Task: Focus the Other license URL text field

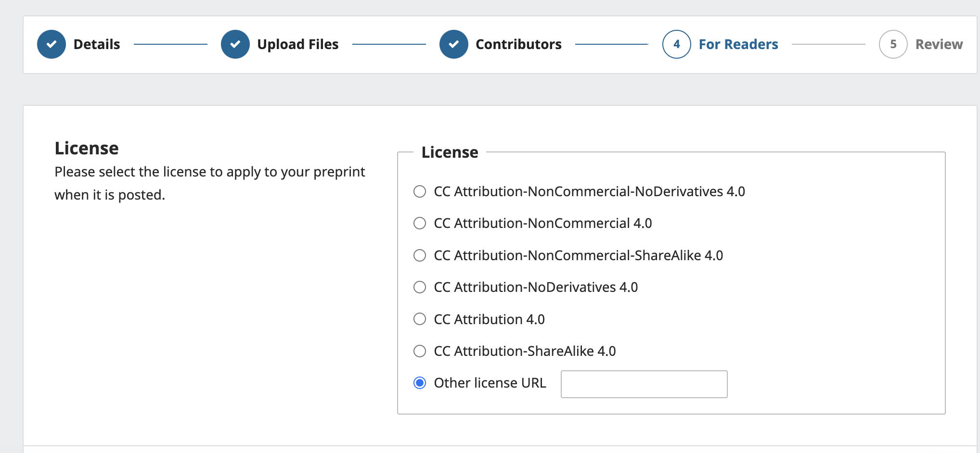Action: coord(644,384)
